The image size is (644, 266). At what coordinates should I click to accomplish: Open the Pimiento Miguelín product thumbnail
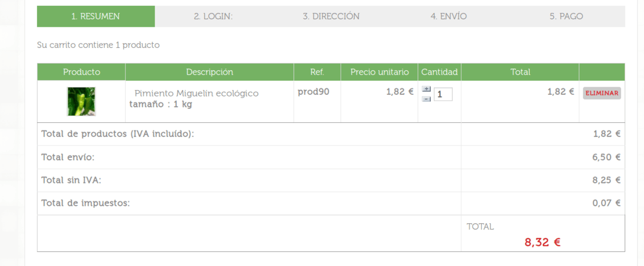click(x=81, y=101)
